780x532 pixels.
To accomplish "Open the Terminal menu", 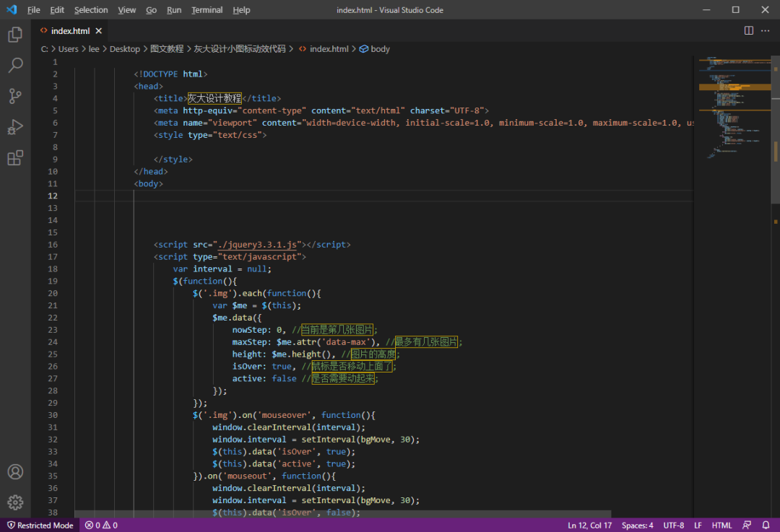I will [x=207, y=10].
